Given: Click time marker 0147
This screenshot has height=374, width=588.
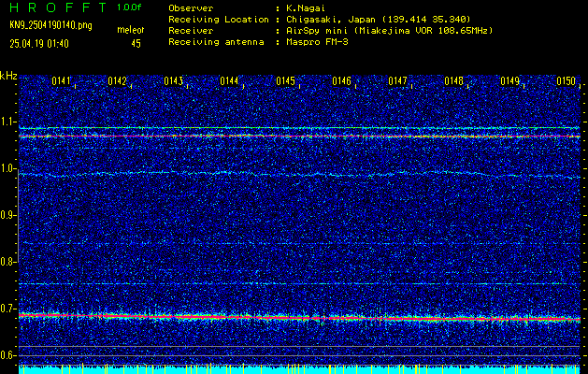Looking at the screenshot, I should (397, 80).
